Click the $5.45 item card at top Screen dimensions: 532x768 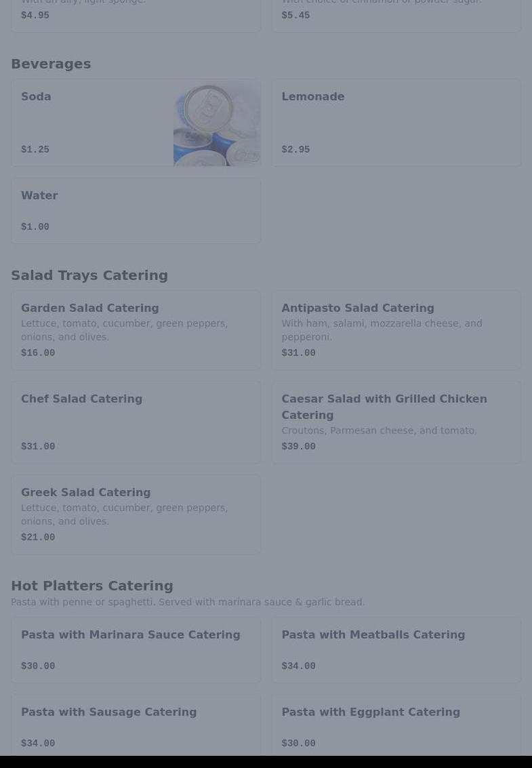[396, 15]
